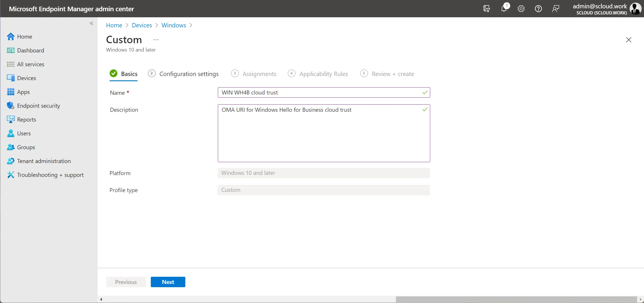Open the directory and subscription filter icon
Image resolution: width=644 pixels, height=303 pixels.
pos(487,9)
